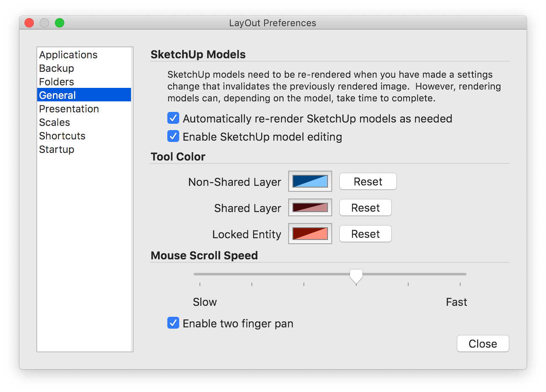546x392 pixels.
Task: Disable automatic re-render of SketchUp models
Action: pyautogui.click(x=173, y=118)
